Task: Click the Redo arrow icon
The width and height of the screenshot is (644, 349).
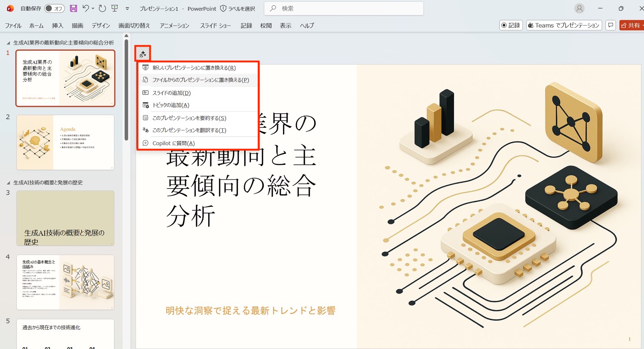Action: 102,8
